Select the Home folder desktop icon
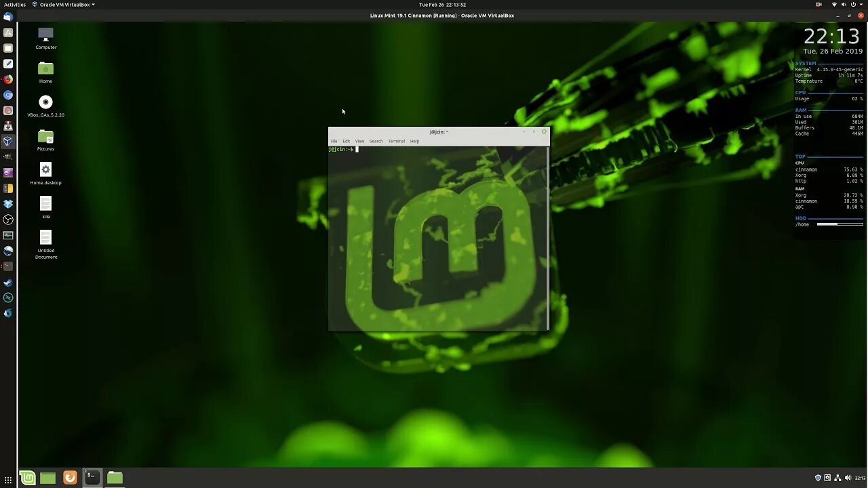The image size is (868, 488). coord(45,73)
